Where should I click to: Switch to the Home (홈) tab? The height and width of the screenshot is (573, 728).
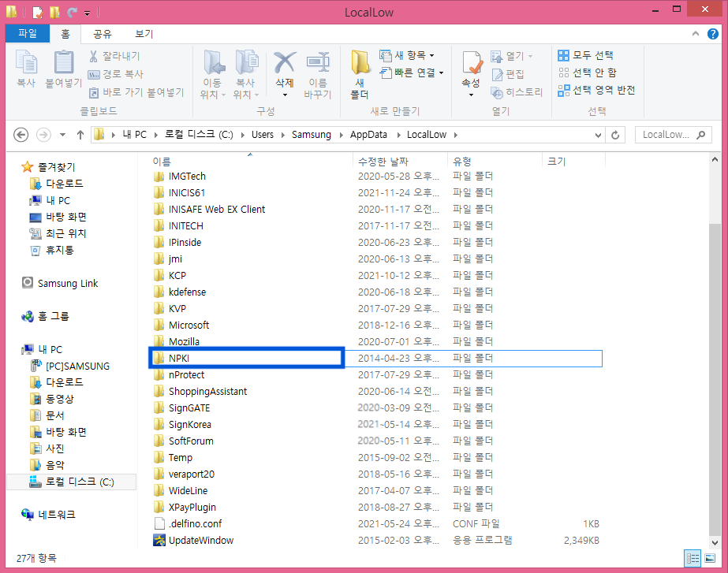coord(65,33)
